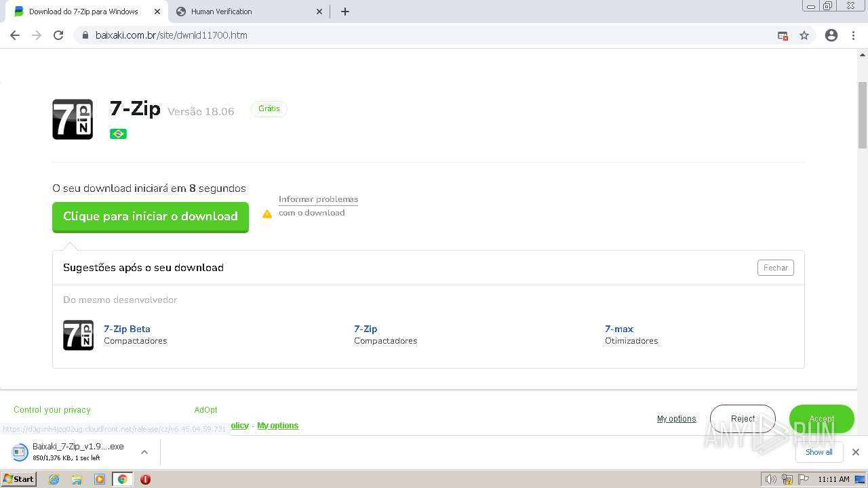Click the pop-up blocked icon in address bar

783,35
